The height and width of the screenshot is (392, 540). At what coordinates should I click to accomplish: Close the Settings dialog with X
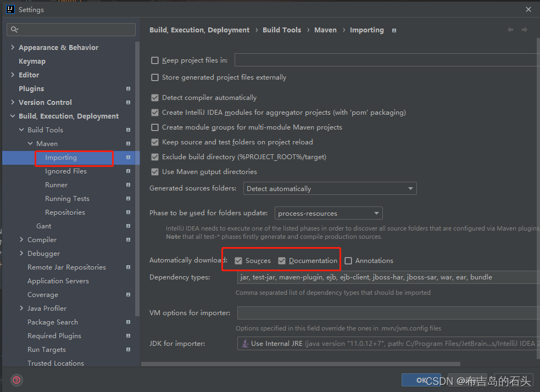[528, 10]
